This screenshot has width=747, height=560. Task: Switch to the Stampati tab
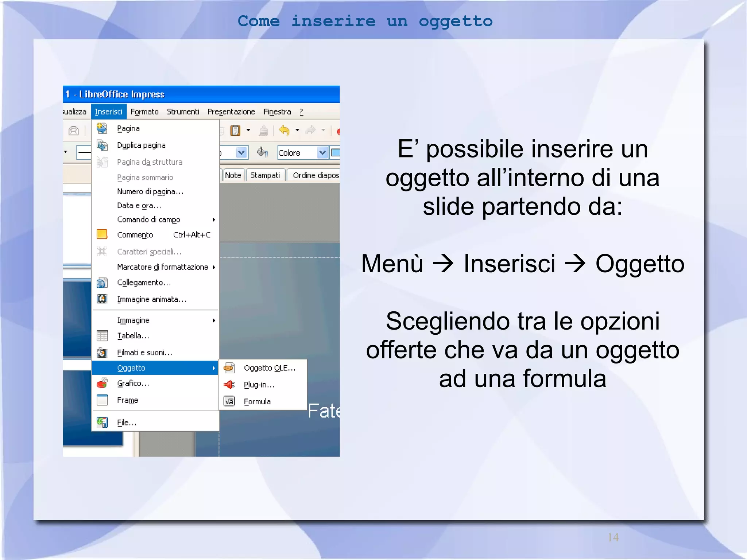(265, 175)
